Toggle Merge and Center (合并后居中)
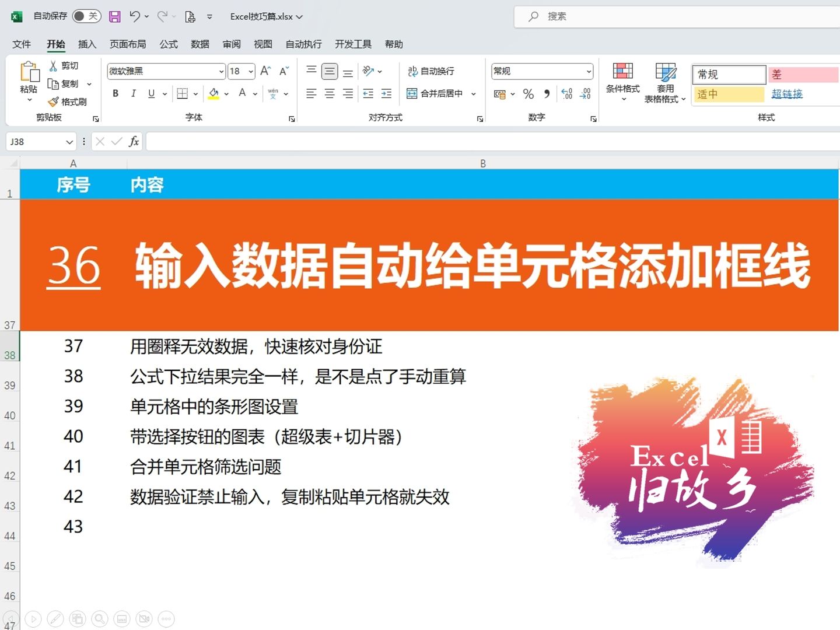The width and height of the screenshot is (840, 630). 435,93
